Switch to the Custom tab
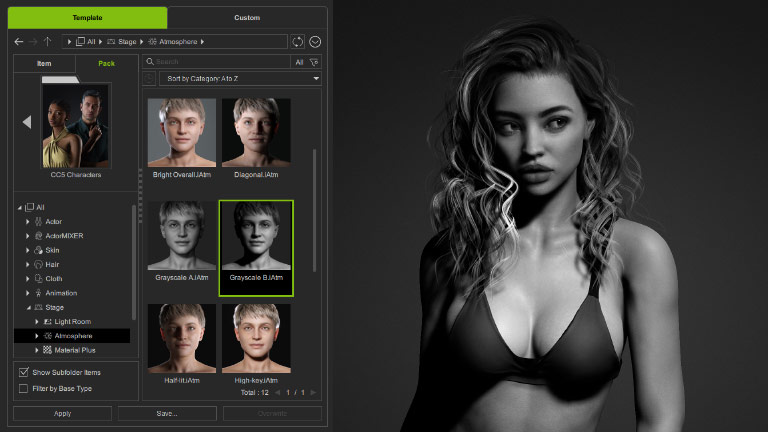768x432 pixels. 247,18
